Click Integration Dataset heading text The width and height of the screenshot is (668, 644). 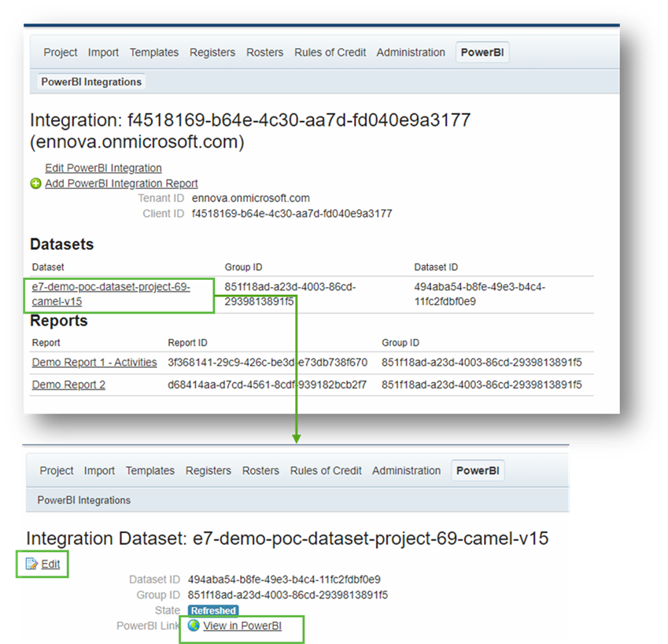pos(287,539)
